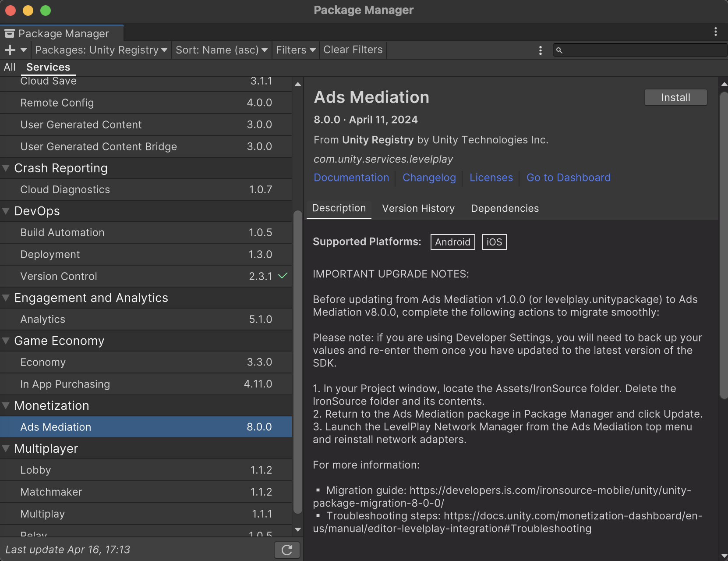Click the Supported Platforms label
The width and height of the screenshot is (728, 561).
point(367,241)
